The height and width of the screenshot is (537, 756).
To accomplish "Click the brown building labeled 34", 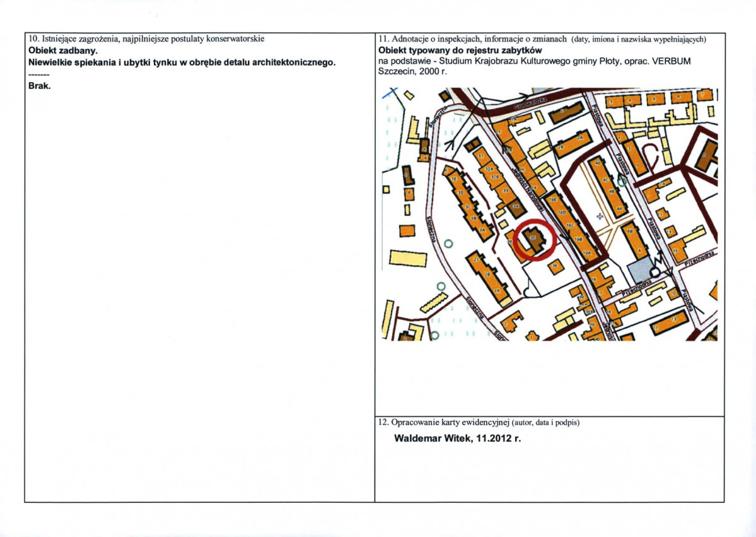I will click(x=516, y=208).
